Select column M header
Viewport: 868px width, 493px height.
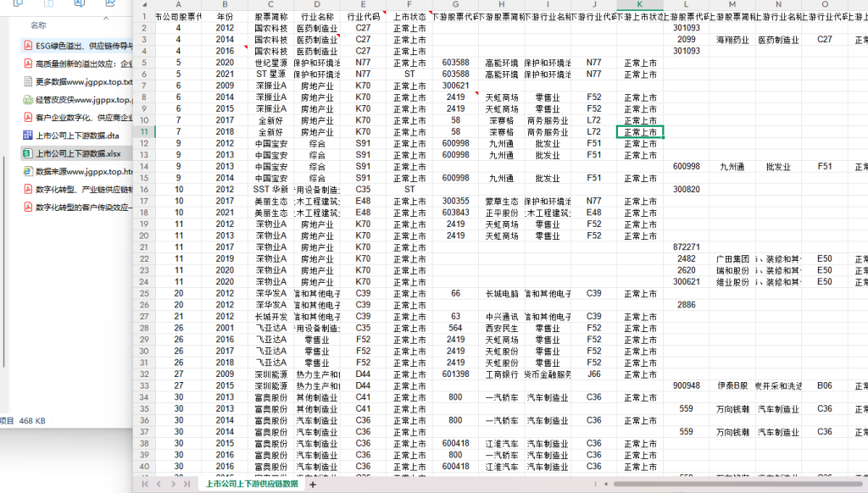(x=732, y=4)
